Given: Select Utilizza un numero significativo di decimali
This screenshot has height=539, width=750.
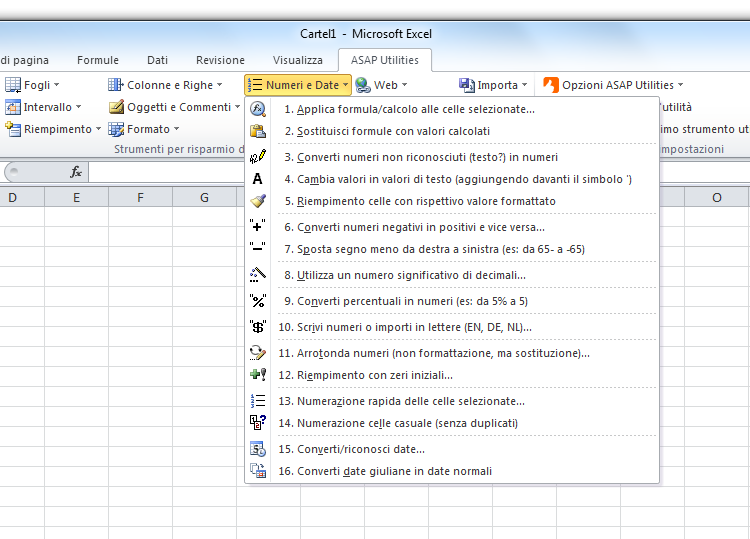Looking at the screenshot, I should point(452,275).
